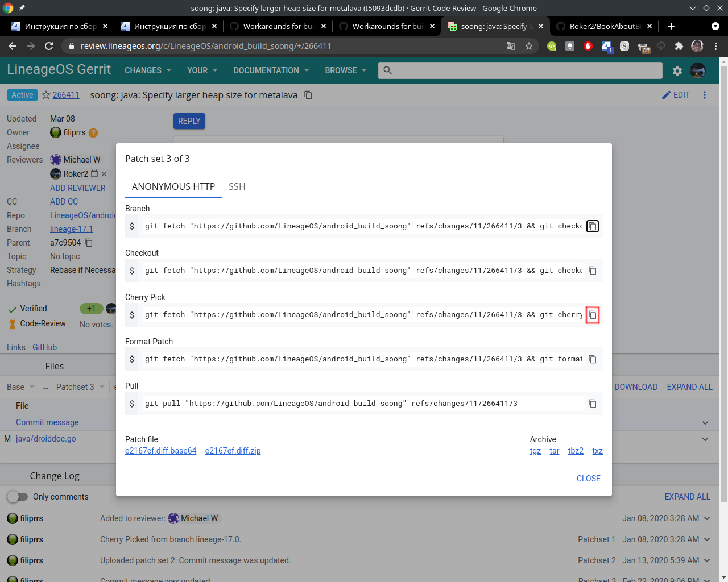This screenshot has height=582, width=728.
Task: Download e2167ef.diff.zip patch file
Action: pyautogui.click(x=233, y=451)
